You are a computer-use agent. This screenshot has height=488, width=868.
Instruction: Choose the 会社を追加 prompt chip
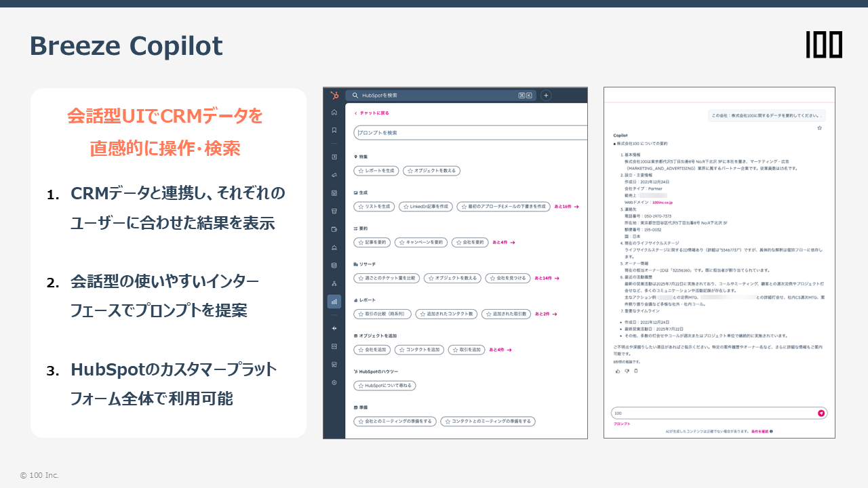click(x=372, y=350)
